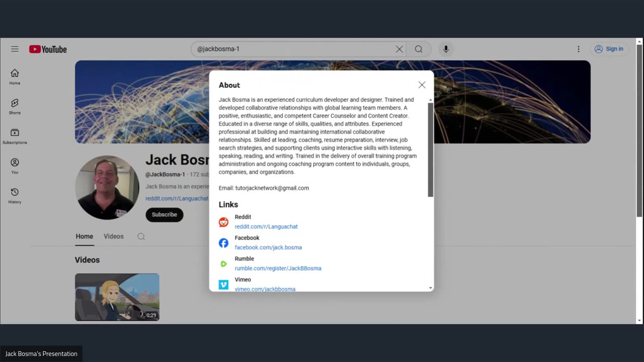The width and height of the screenshot is (644, 362).
Task: Clear the search box text
Action: (399, 49)
